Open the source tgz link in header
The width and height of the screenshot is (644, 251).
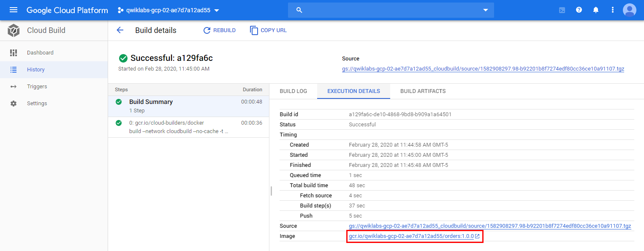(x=483, y=69)
